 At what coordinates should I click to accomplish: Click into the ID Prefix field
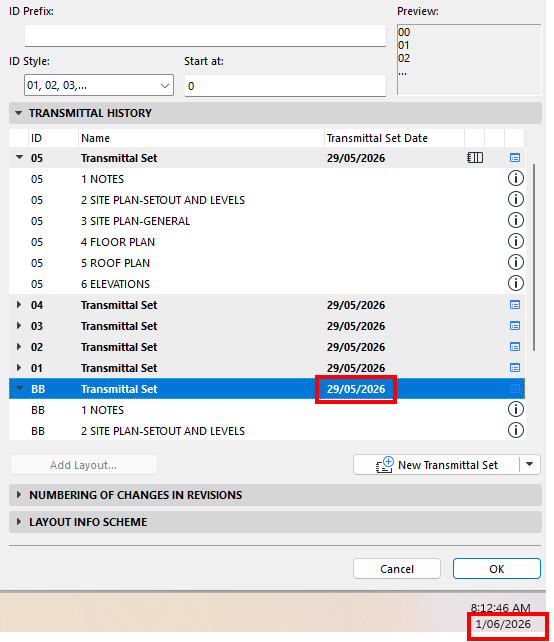(205, 35)
